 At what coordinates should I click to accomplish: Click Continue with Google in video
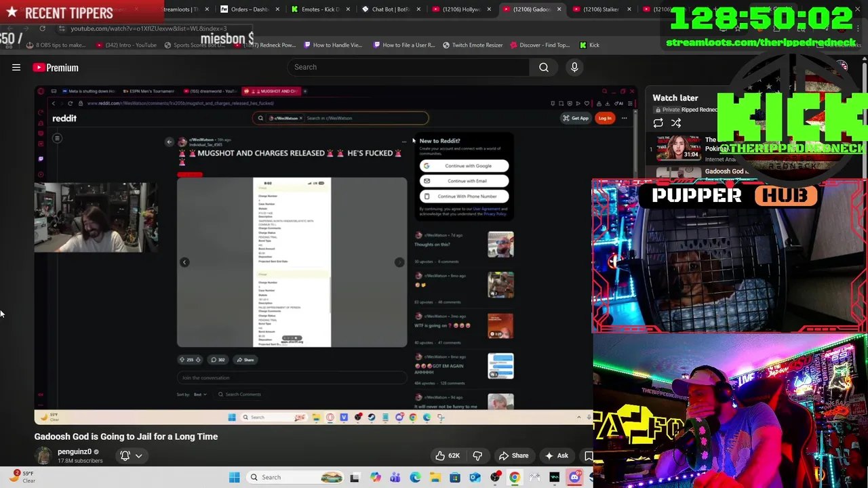[x=464, y=166]
